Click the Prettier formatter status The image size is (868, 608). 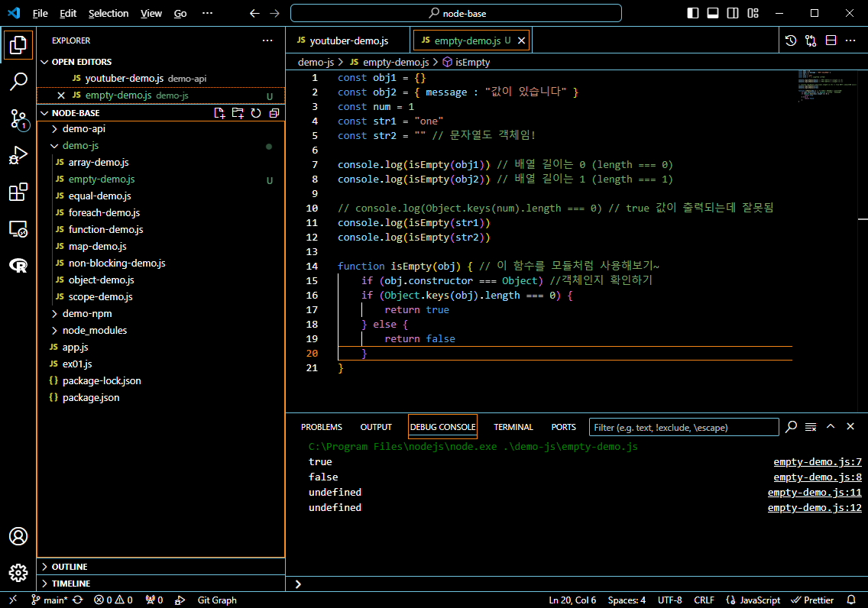pos(812,600)
